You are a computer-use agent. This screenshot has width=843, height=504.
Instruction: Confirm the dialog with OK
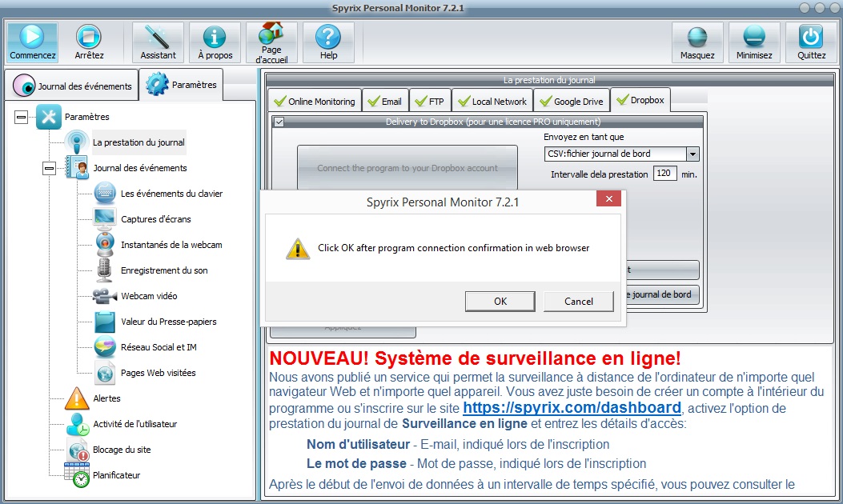(x=500, y=302)
